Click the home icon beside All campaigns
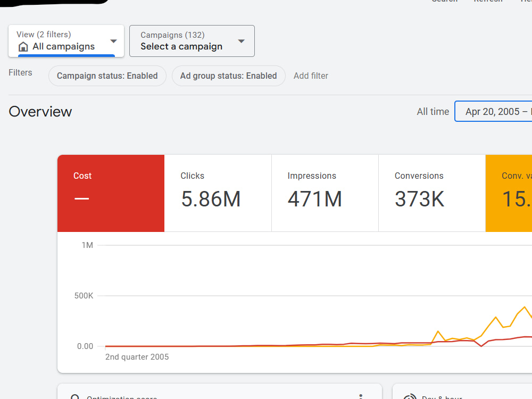Image resolution: width=532 pixels, height=399 pixels. tap(23, 46)
